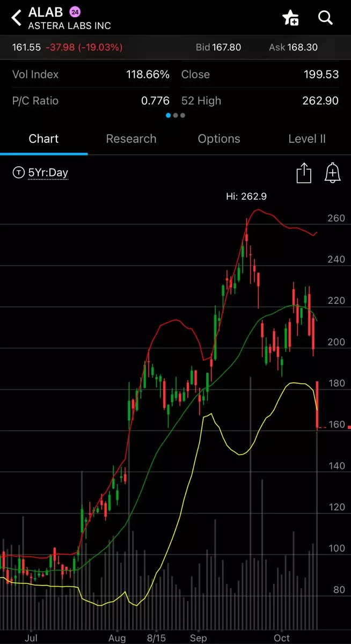Tap the share chart icon
351x644 pixels.
click(304, 173)
